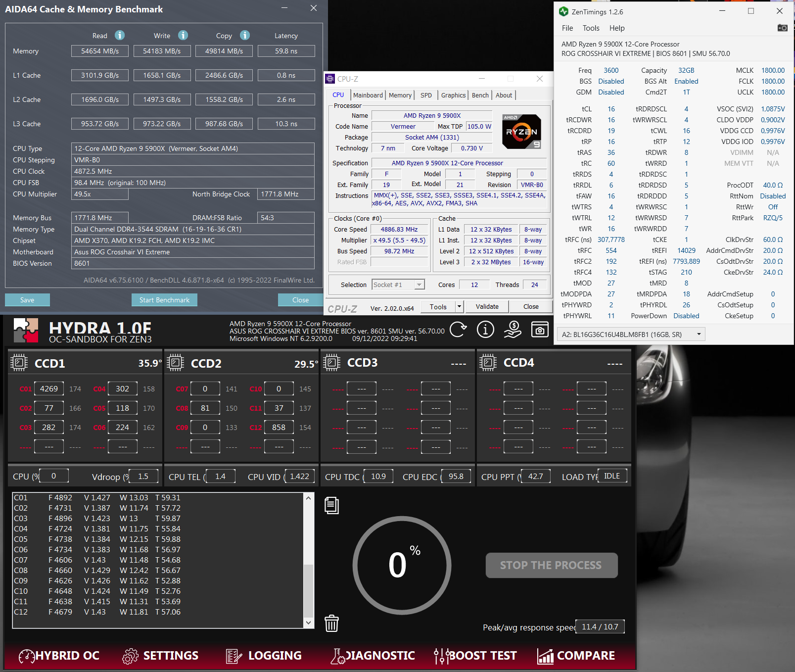Click the CPU VID field showing 1.422
The height and width of the screenshot is (672, 795).
[x=299, y=477]
